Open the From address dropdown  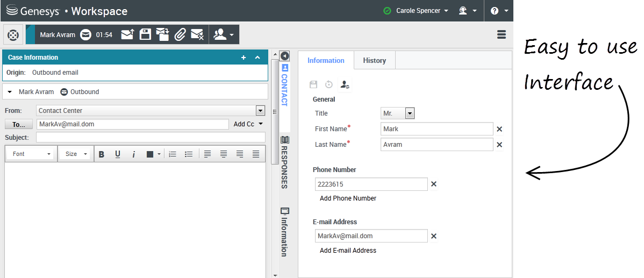click(x=260, y=111)
